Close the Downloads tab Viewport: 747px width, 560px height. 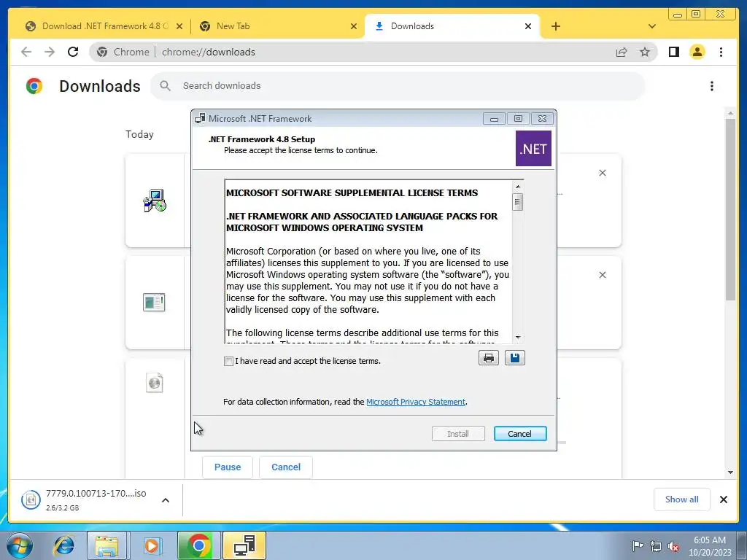point(528,26)
